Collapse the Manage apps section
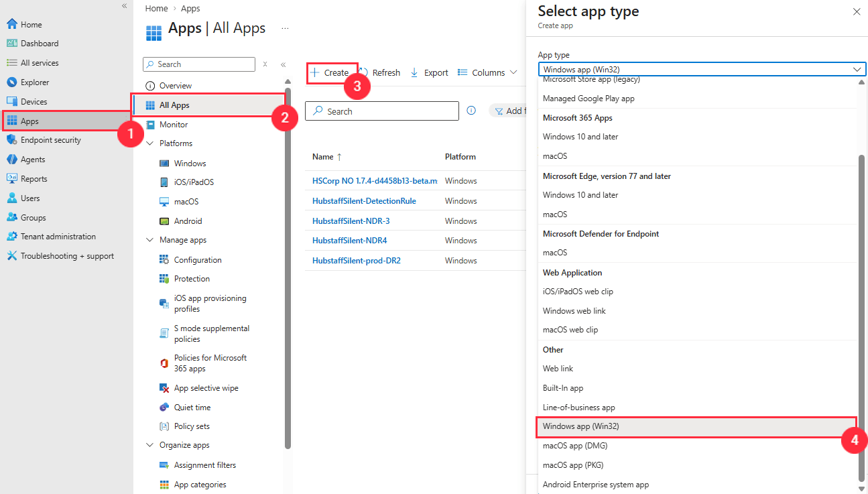Viewport: 868px width, 494px height. 149,240
